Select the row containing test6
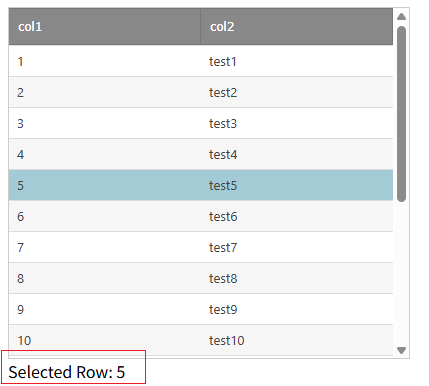This screenshot has width=429, height=386. [201, 216]
